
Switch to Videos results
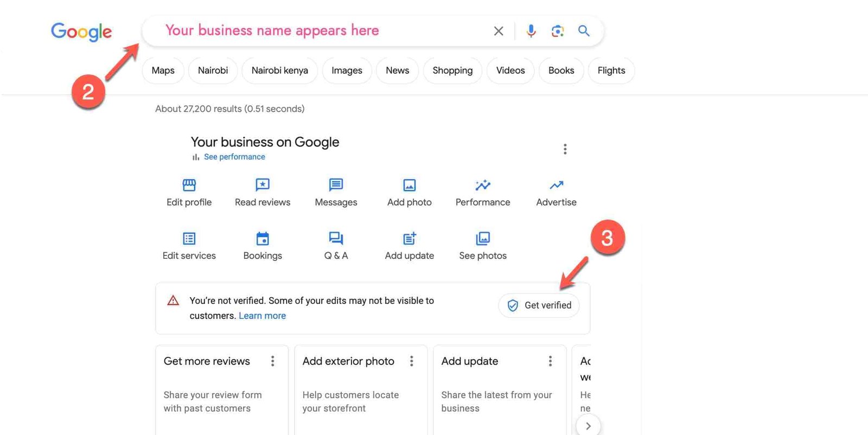510,71
